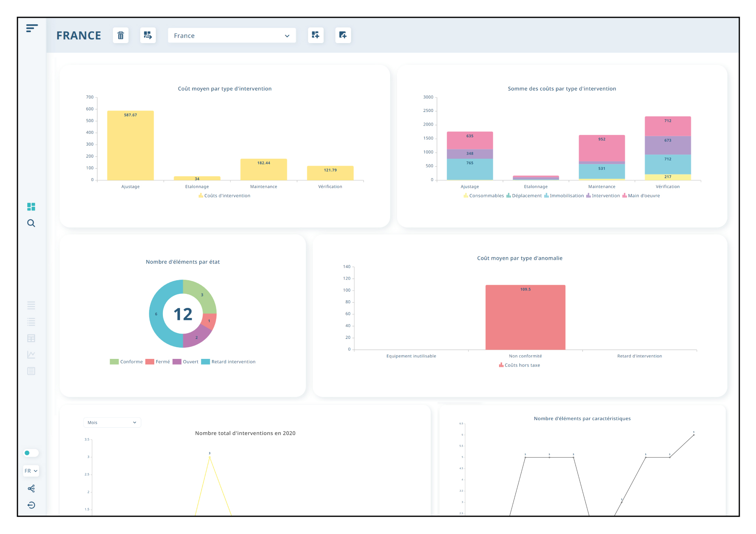The width and height of the screenshot is (756, 534).
Task: Toggle the theme switch in the sidebar
Action: click(x=31, y=453)
